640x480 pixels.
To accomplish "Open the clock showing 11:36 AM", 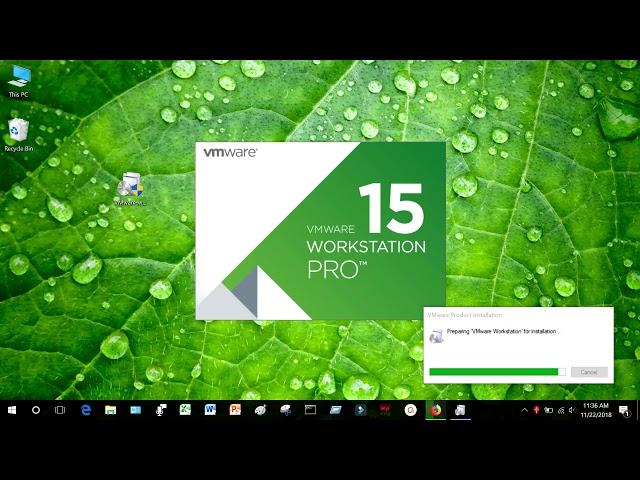I will pyautogui.click(x=596, y=410).
